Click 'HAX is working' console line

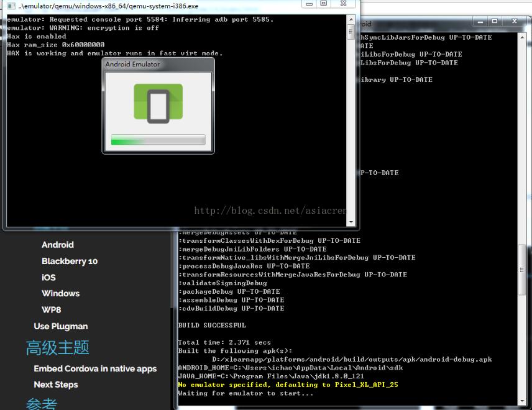click(x=115, y=53)
